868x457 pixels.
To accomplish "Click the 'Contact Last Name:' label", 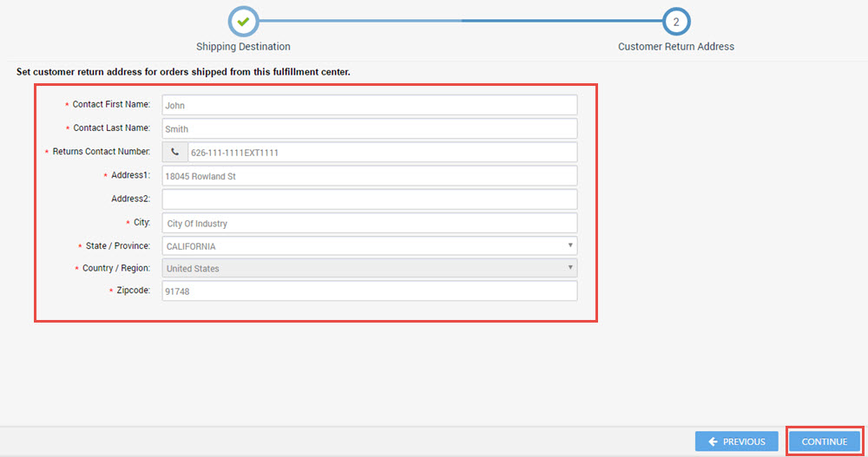I will click(112, 127).
